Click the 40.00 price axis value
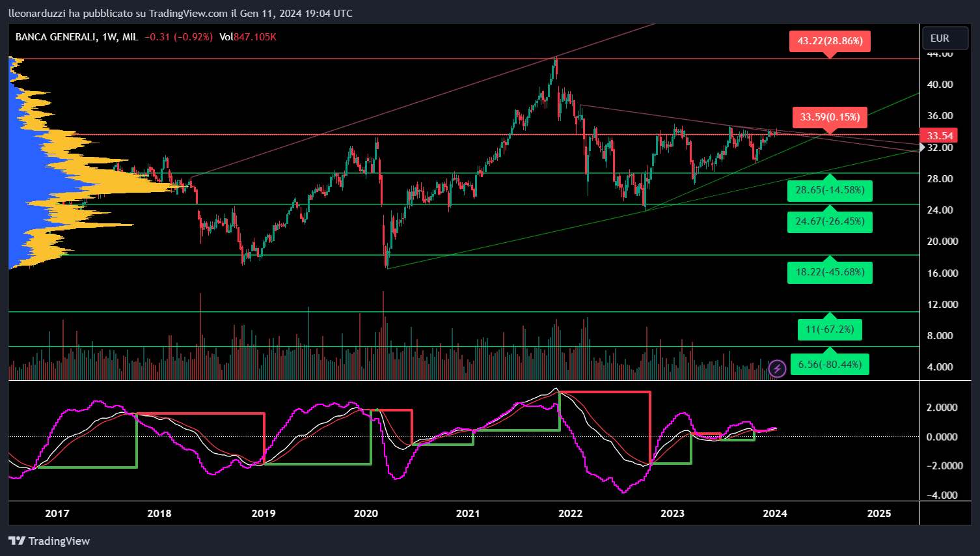This screenshot has height=556, width=980. (x=940, y=85)
